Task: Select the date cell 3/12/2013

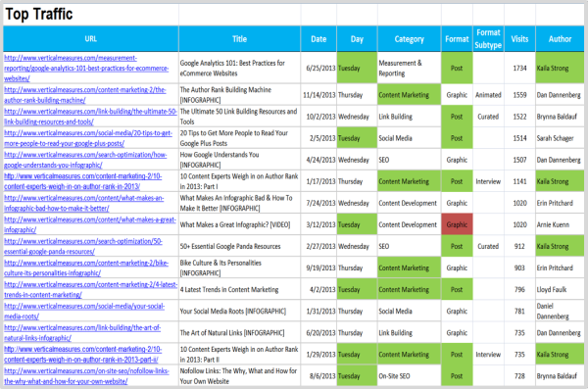Action: click(318, 224)
